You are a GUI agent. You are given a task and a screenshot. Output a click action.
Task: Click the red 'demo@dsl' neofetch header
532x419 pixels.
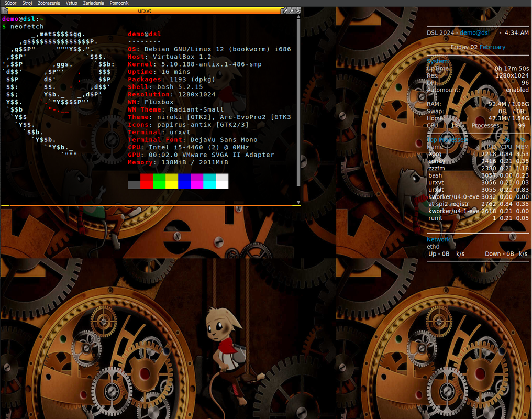pos(145,34)
